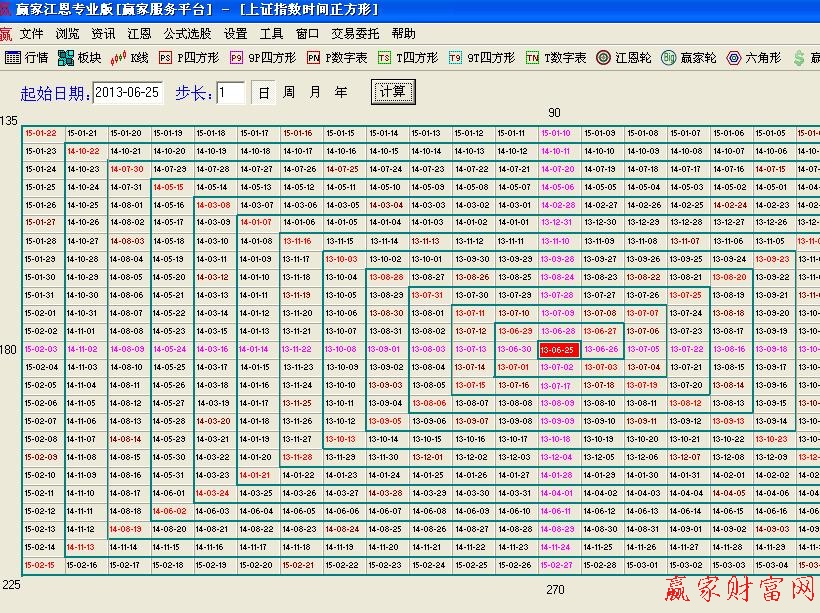Open the 江恩轮 Gann wheel tool
Screen dimensions: 820x613
click(x=625, y=58)
